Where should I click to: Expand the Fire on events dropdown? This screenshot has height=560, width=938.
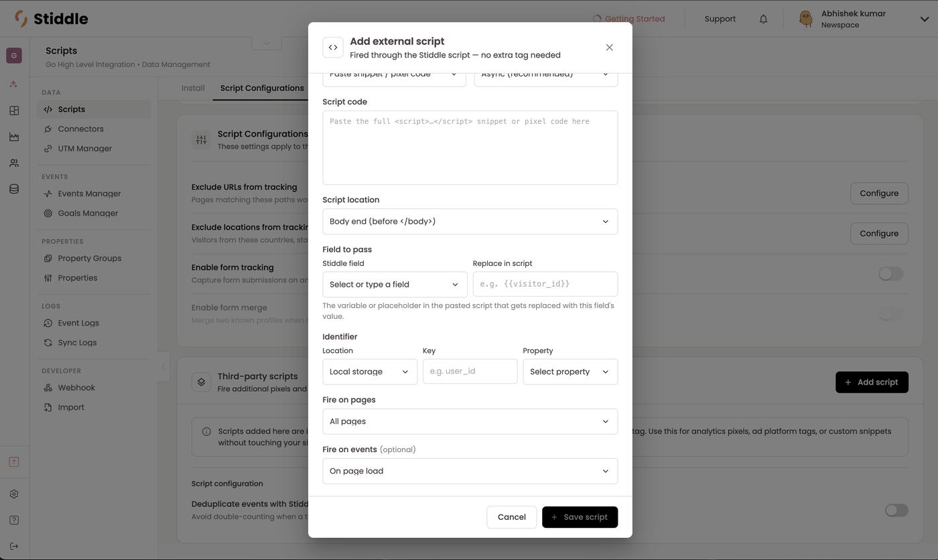470,471
